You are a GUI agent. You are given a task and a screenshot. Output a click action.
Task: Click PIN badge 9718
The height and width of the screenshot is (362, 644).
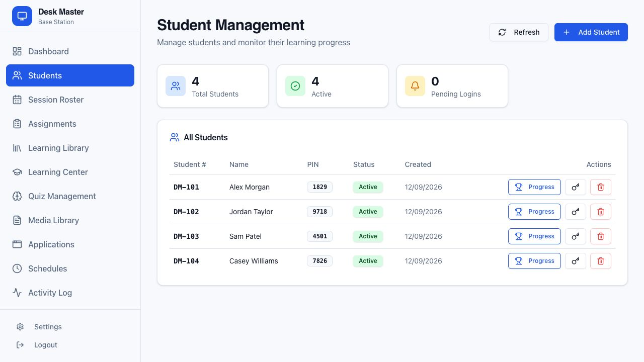[x=319, y=212]
